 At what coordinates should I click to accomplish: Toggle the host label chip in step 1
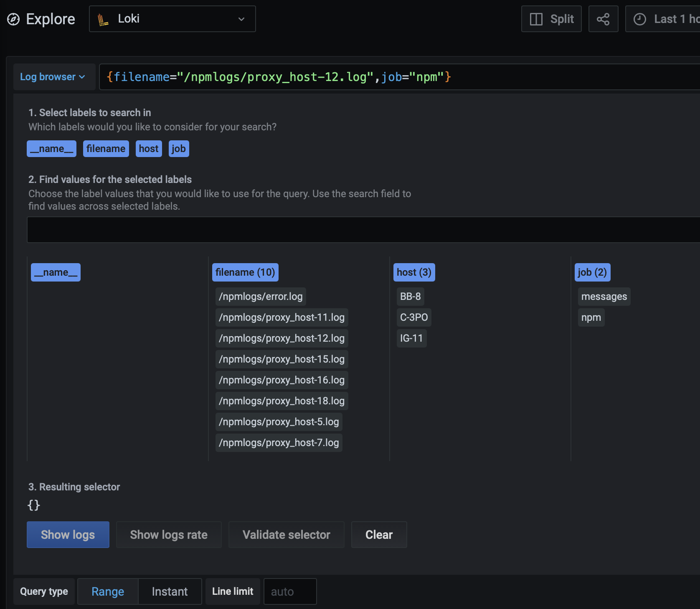[x=149, y=149]
